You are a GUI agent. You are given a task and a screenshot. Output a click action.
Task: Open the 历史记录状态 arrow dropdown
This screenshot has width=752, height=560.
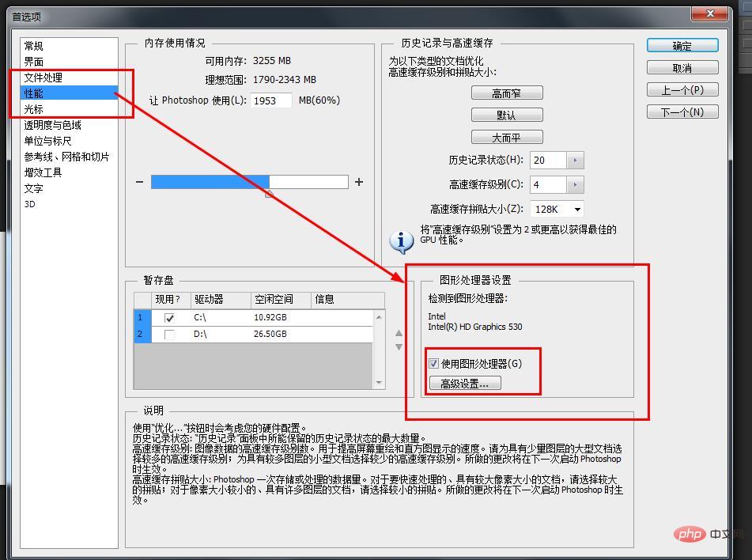tap(575, 161)
